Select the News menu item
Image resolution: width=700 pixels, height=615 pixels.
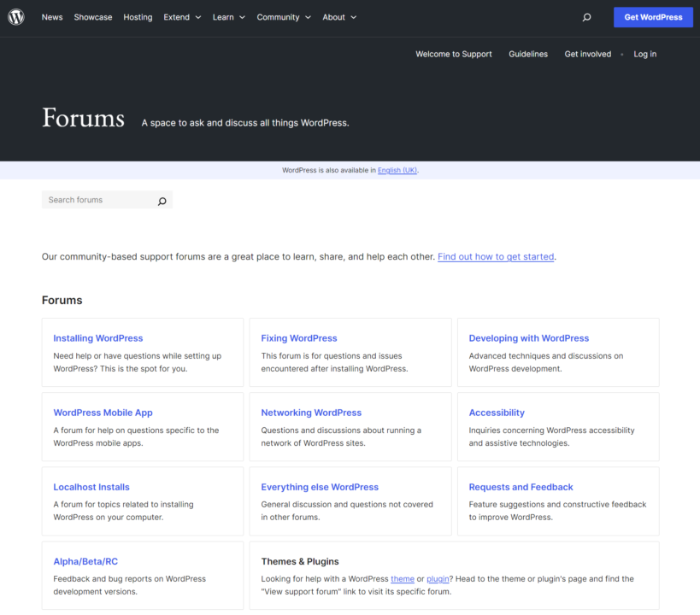click(51, 16)
